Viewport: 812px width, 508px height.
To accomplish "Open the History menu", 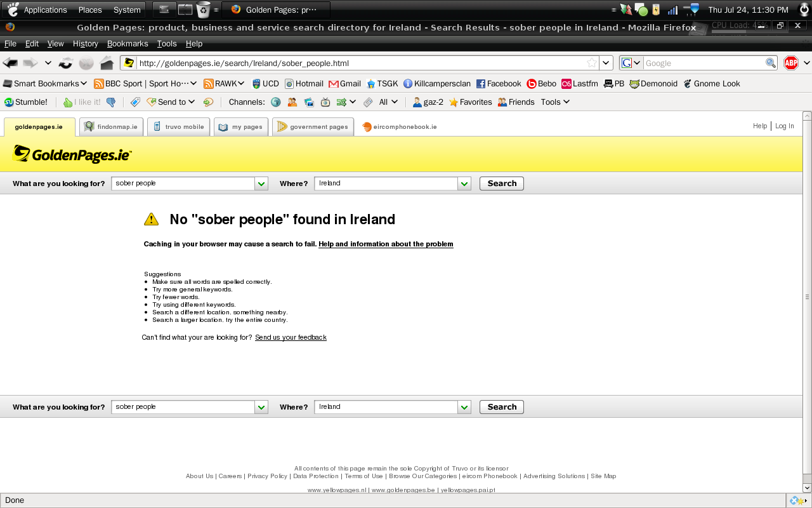I will pyautogui.click(x=85, y=44).
